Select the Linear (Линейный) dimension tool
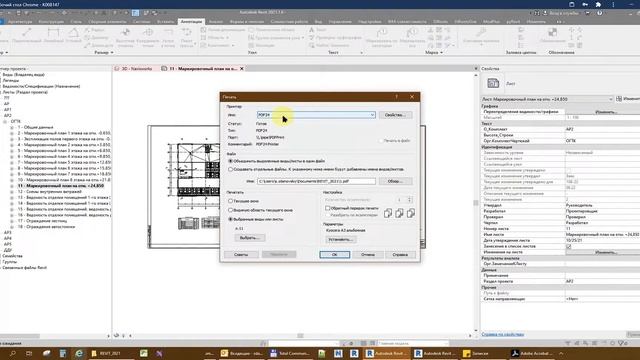 (53, 36)
